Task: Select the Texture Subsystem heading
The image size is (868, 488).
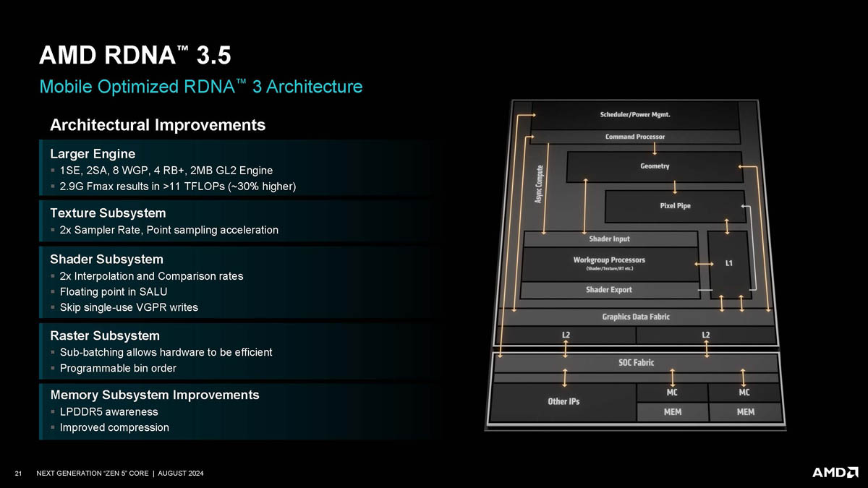Action: pyautogui.click(x=108, y=213)
